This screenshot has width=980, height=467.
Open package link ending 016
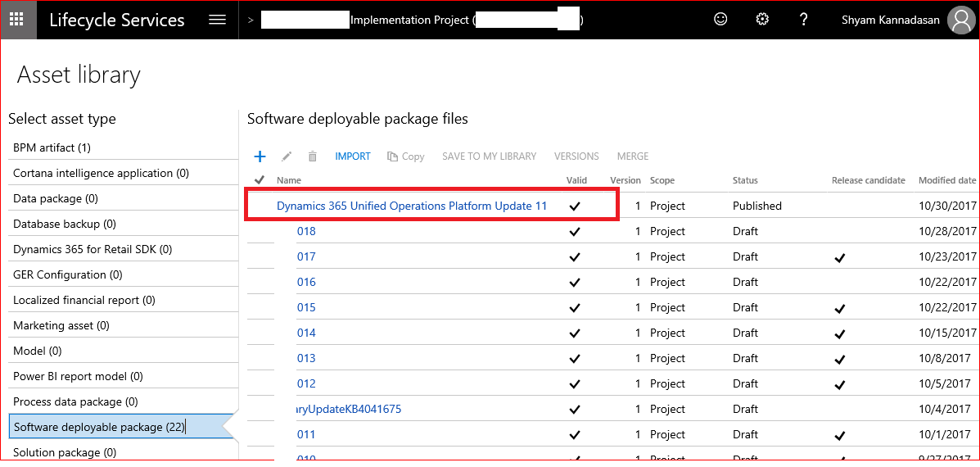306,282
